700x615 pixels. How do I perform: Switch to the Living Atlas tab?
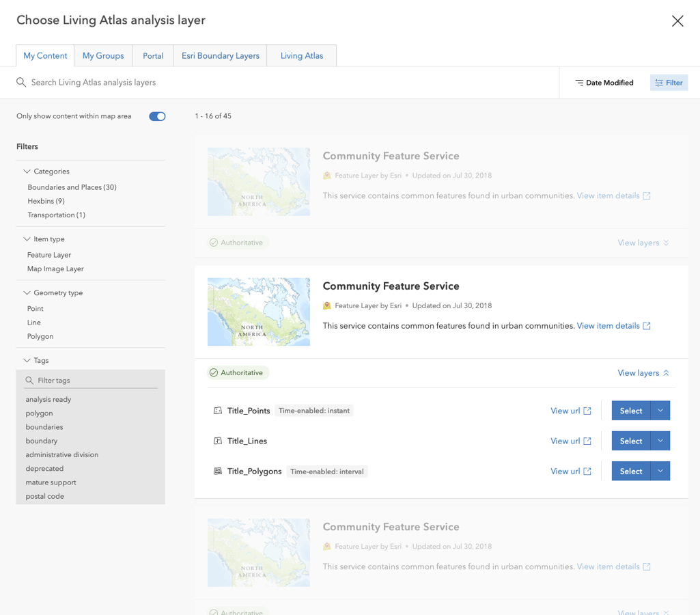pyautogui.click(x=301, y=56)
